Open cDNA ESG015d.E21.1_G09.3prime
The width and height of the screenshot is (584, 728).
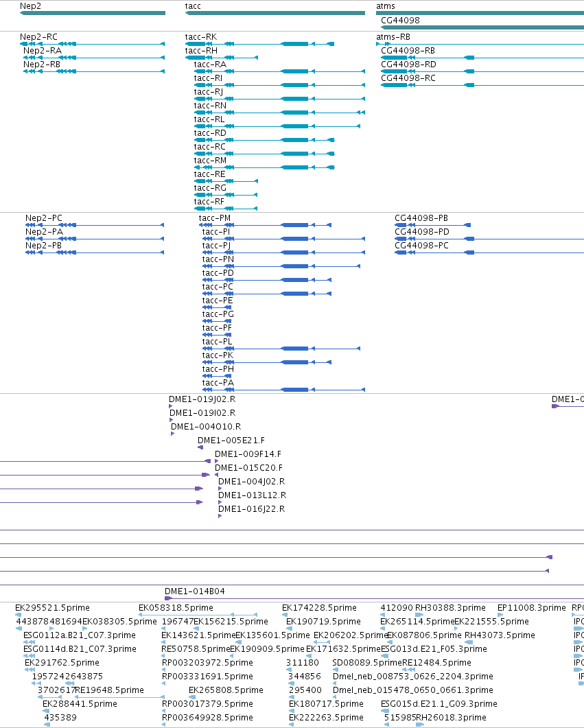click(439, 703)
